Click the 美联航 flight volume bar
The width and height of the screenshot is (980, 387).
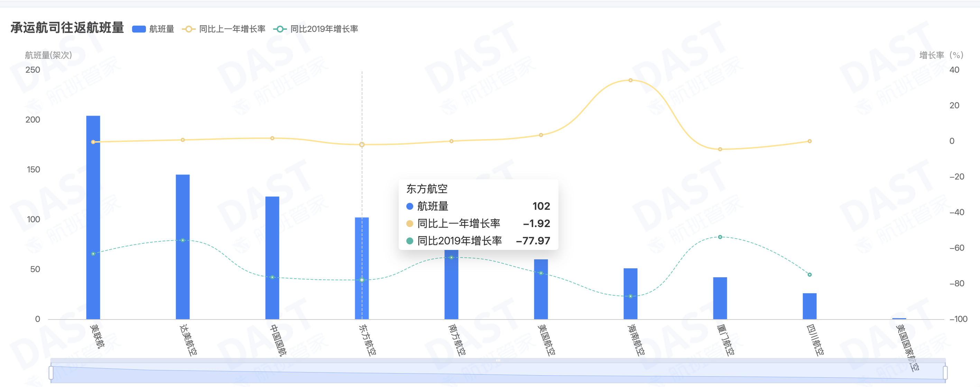tap(93, 217)
